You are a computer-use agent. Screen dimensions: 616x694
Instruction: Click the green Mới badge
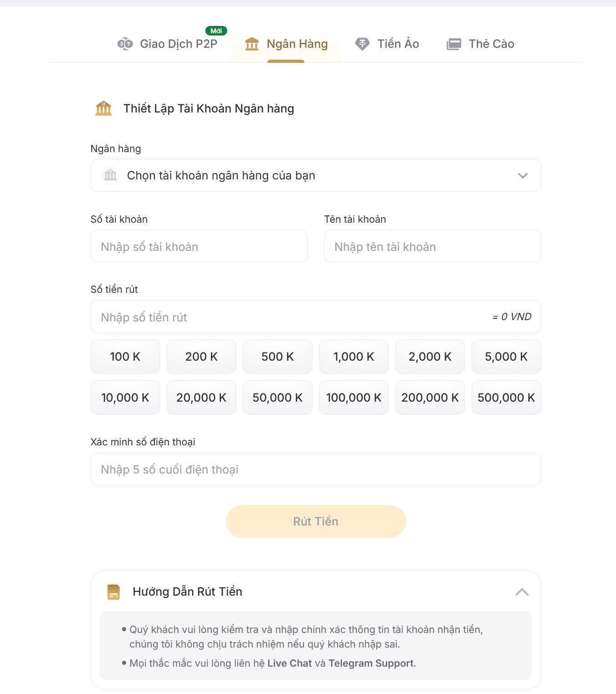(216, 31)
